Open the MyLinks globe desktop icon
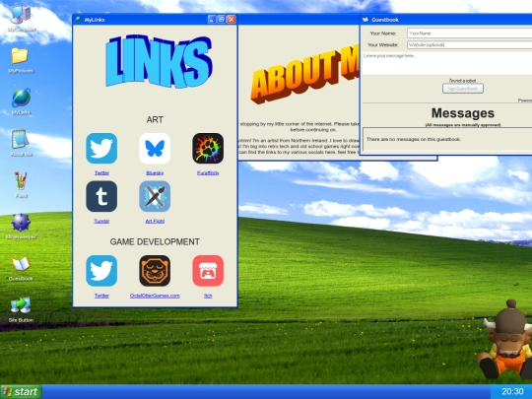532x399 pixels. click(21, 101)
